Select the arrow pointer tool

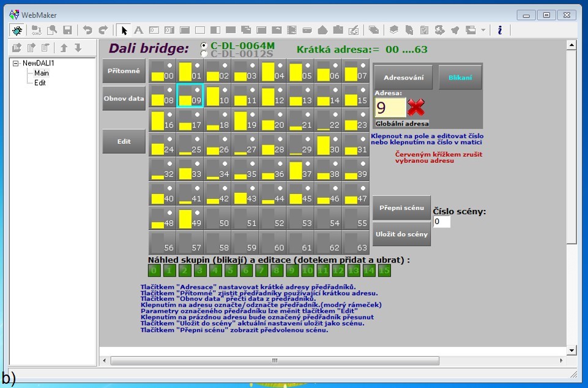point(124,30)
